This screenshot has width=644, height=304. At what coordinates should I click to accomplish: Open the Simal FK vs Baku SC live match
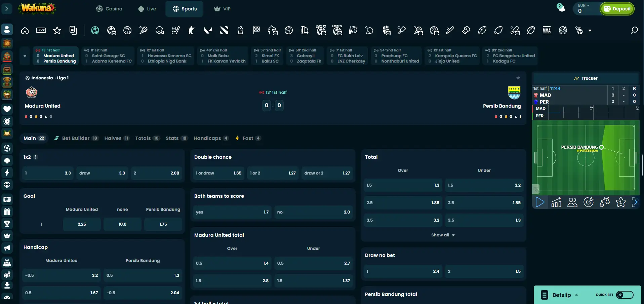(x=267, y=56)
